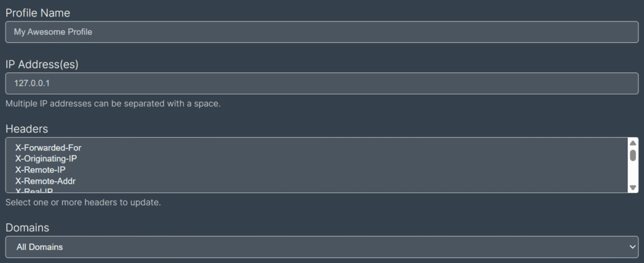644x263 pixels.
Task: Click the Headers list scroll-down arrow
Action: [x=633, y=187]
